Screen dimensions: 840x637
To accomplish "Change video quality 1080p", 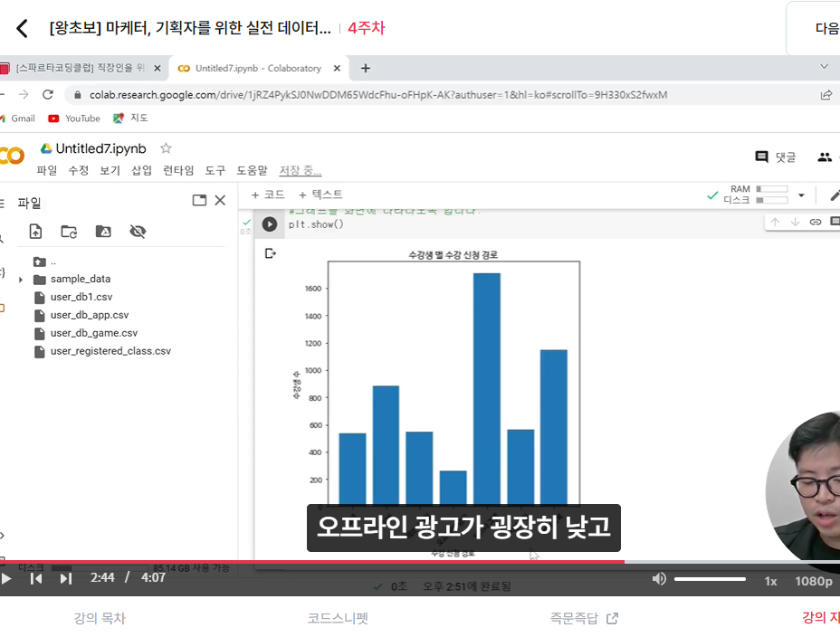I will coord(813,581).
